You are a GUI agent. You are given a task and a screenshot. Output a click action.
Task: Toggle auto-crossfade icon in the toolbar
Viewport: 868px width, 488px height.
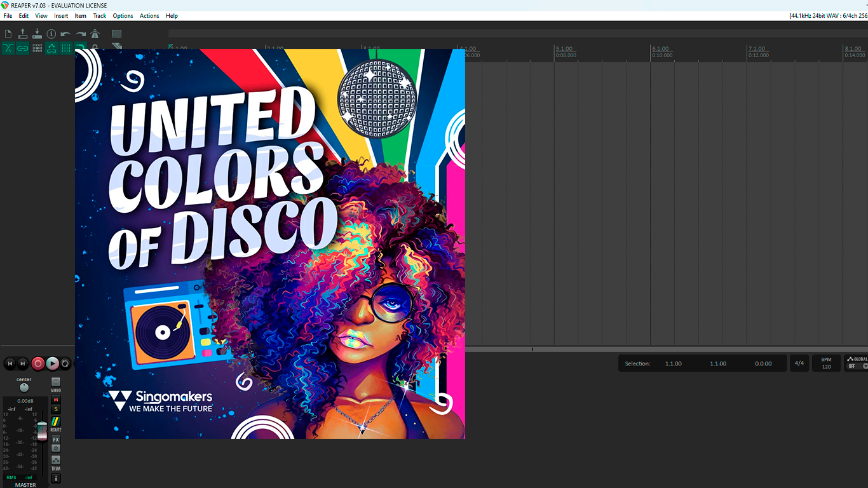coord(8,48)
